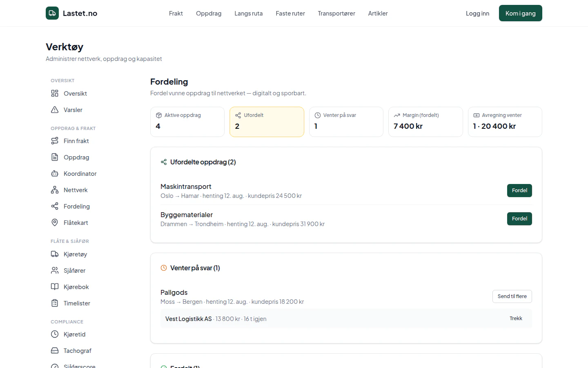
Task: Click Fordel for Maskintransport
Action: click(x=519, y=191)
